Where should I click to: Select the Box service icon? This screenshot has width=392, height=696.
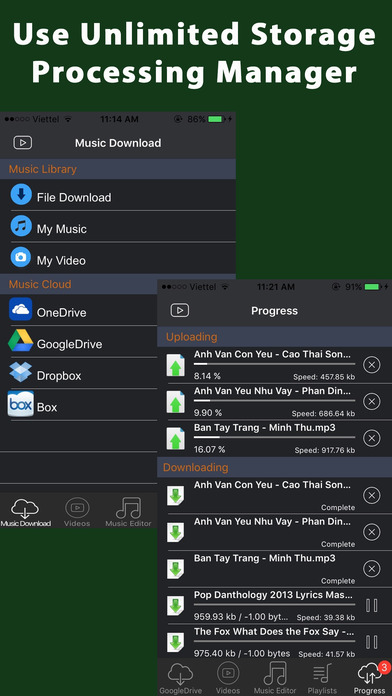[20, 404]
